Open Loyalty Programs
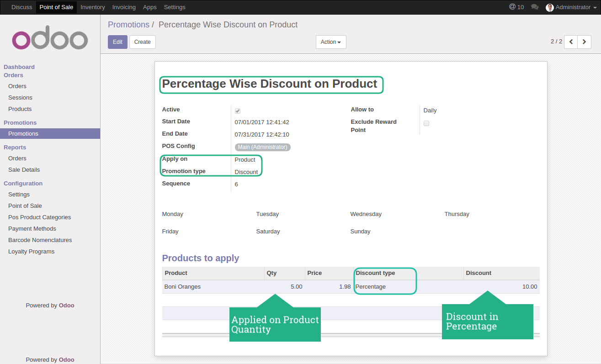This screenshot has height=364, width=601. [31, 252]
